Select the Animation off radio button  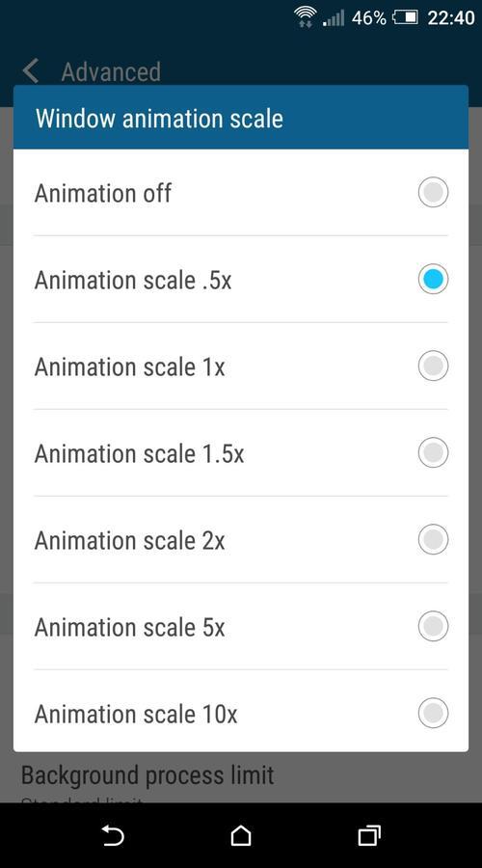pos(433,192)
